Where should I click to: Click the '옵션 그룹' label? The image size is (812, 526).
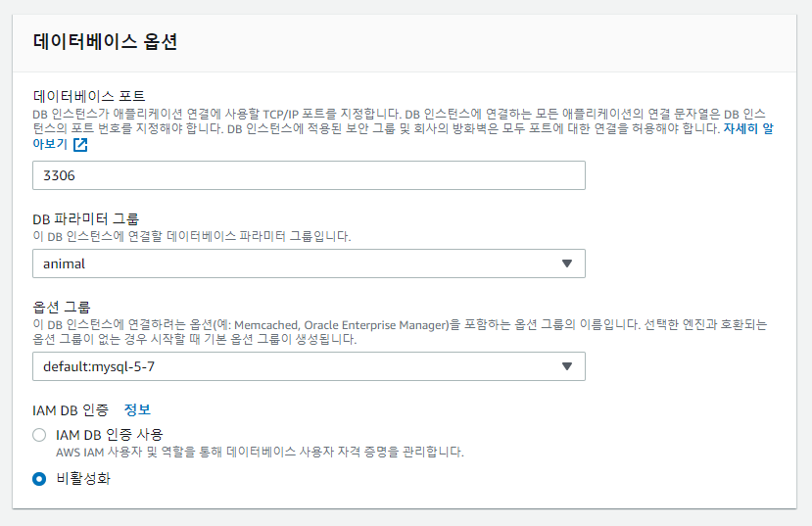[x=62, y=307]
